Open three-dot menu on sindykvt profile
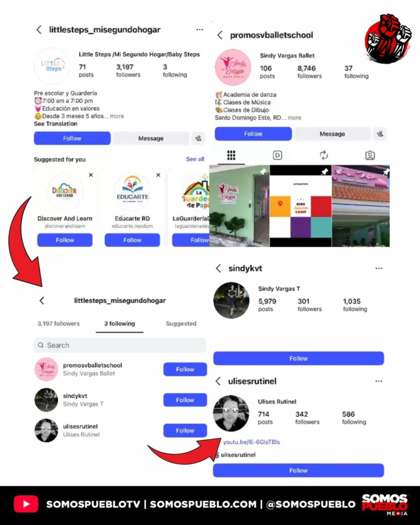 (x=379, y=268)
